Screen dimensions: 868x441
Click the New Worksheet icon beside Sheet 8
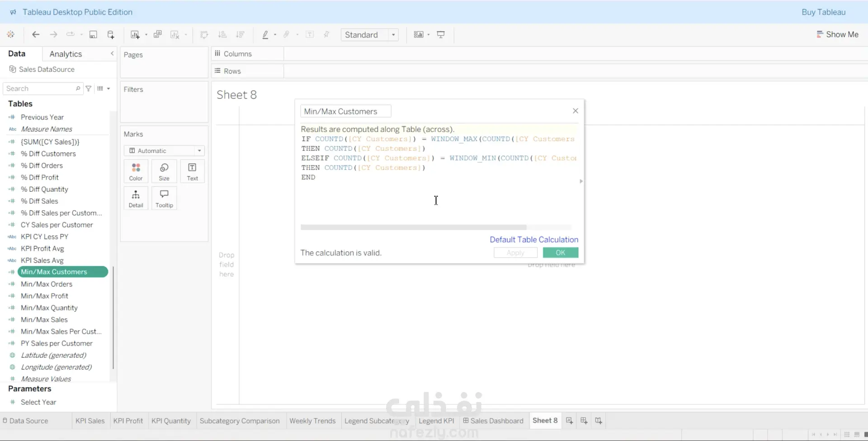(x=569, y=421)
